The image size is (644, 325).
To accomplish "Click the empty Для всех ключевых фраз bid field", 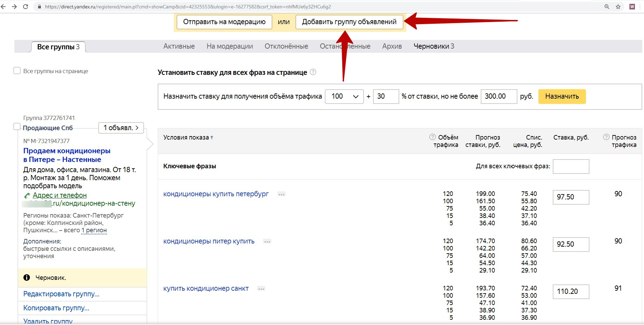I will tap(571, 167).
